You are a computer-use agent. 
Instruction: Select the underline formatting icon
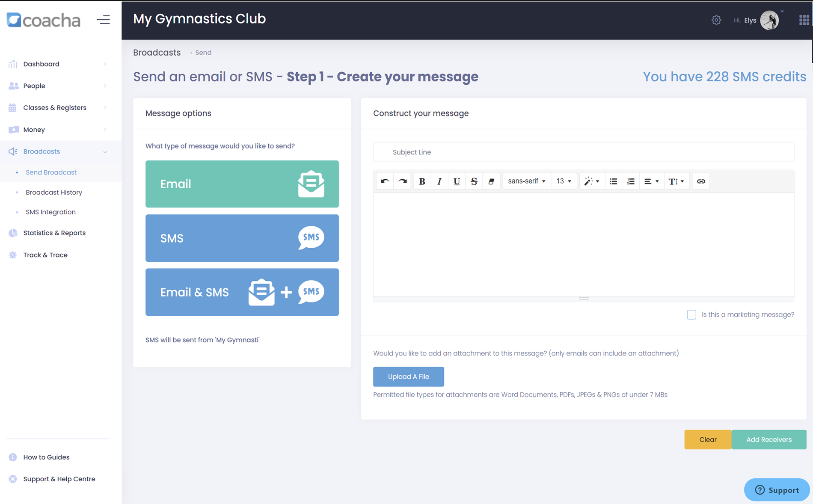[456, 181]
